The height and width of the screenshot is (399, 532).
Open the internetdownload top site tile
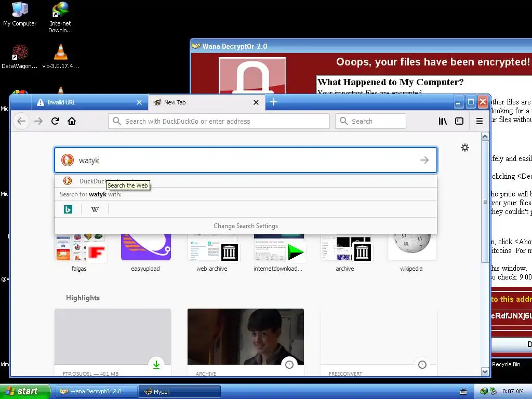coord(278,253)
